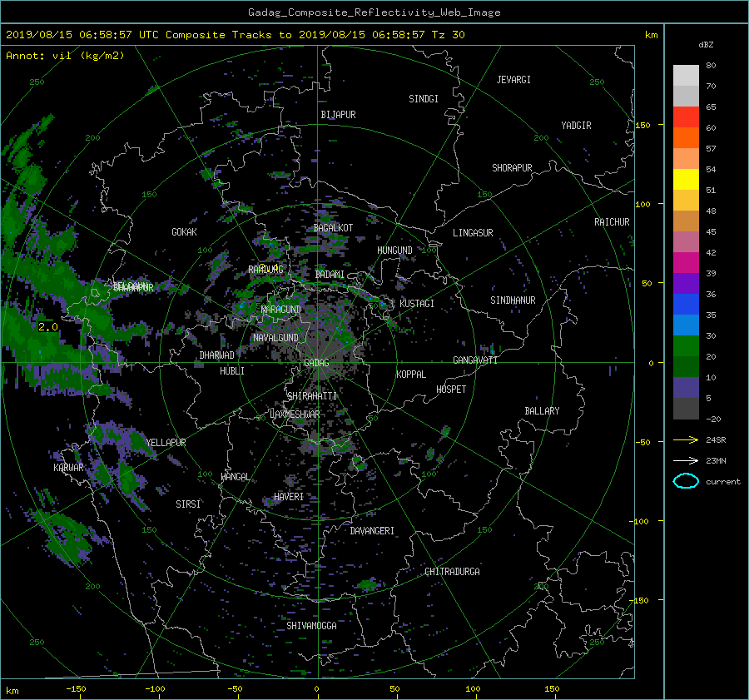This screenshot has width=749, height=700.
Task: Click the SINDGI city label
Action: [x=424, y=99]
